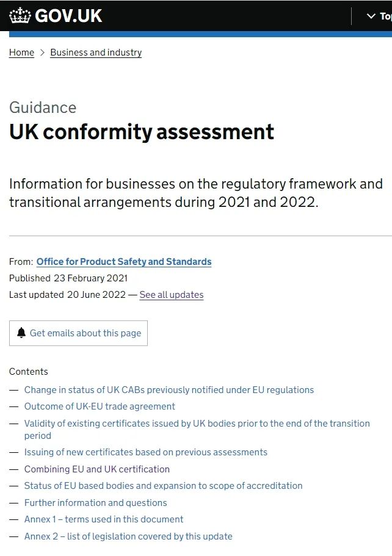392x556 pixels.
Task: Click the bell icon for email alerts
Action: point(21,333)
